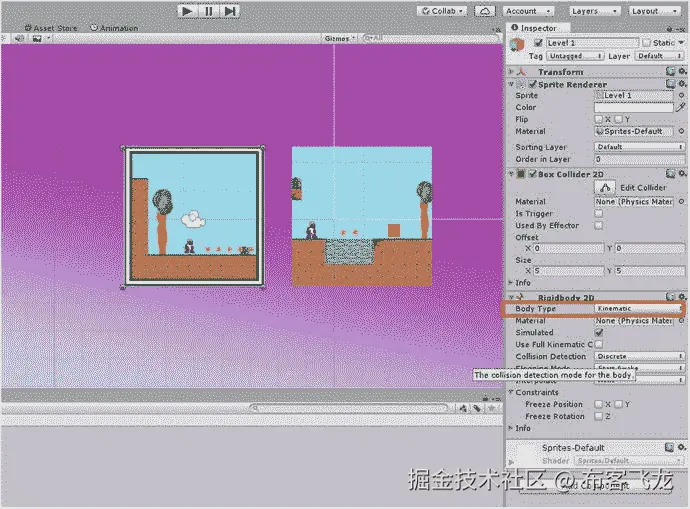Image resolution: width=690 pixels, height=509 pixels.
Task: Open the Collab dropdown
Action: [x=442, y=11]
